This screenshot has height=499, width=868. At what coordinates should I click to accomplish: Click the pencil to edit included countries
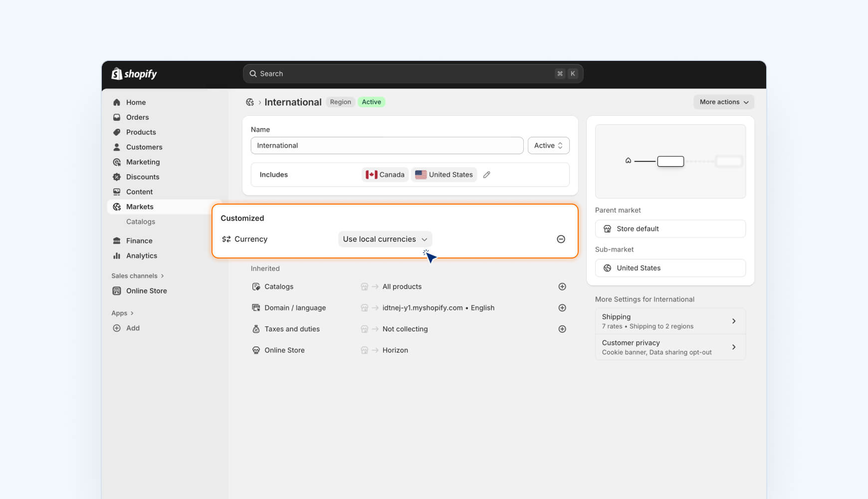point(487,174)
